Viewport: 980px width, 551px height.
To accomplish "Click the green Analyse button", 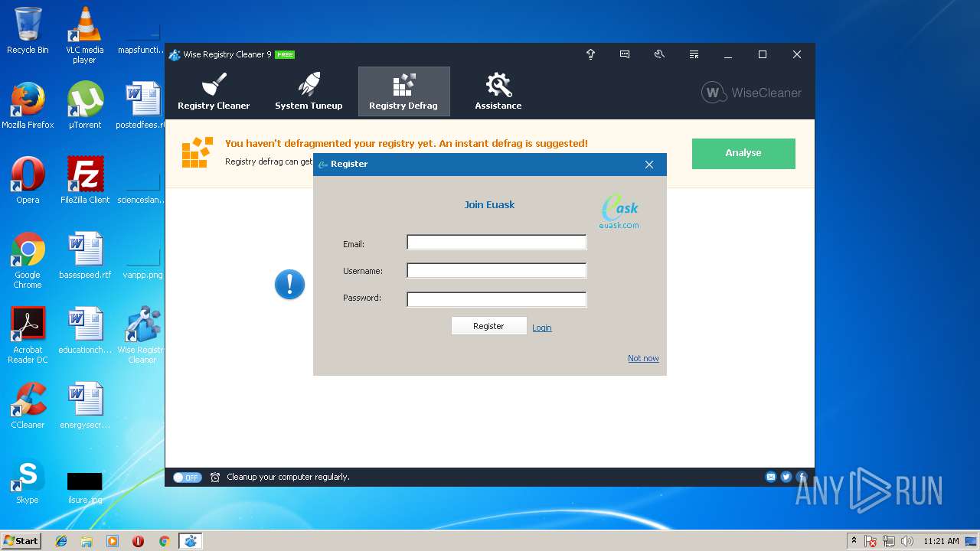I will pyautogui.click(x=743, y=153).
